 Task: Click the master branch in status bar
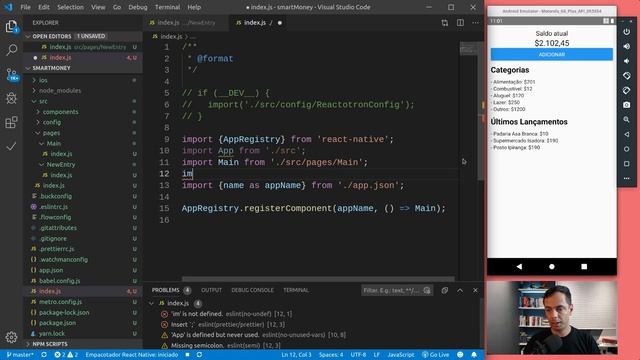(x=20, y=355)
